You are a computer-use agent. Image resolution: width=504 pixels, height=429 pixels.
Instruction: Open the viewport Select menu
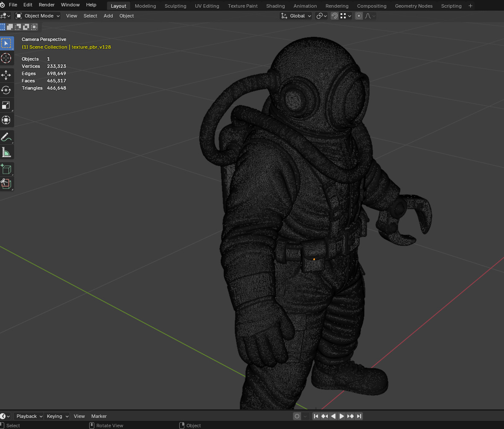click(90, 16)
